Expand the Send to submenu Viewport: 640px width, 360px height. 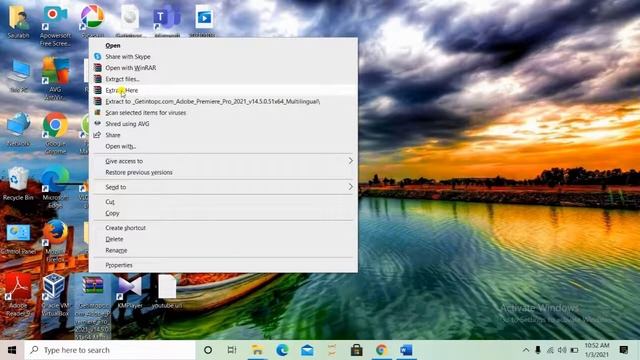click(223, 187)
